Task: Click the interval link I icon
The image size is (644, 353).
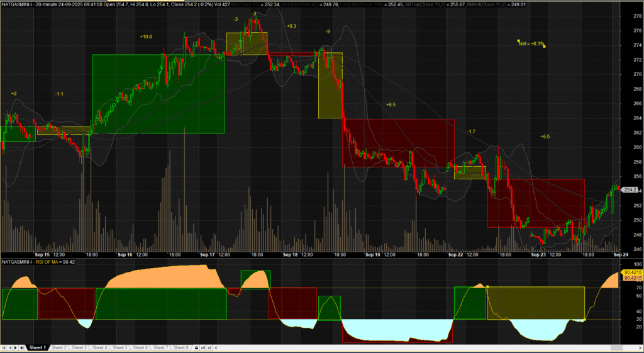Action: tap(209, 348)
